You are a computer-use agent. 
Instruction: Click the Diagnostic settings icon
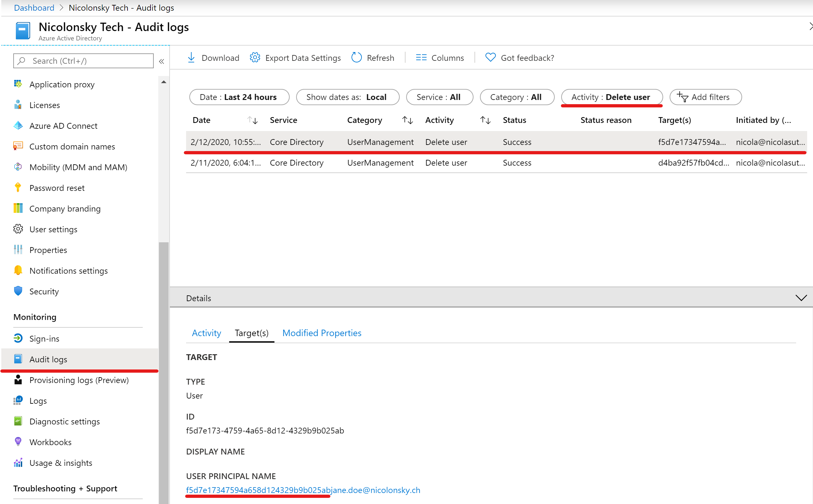[x=18, y=421]
